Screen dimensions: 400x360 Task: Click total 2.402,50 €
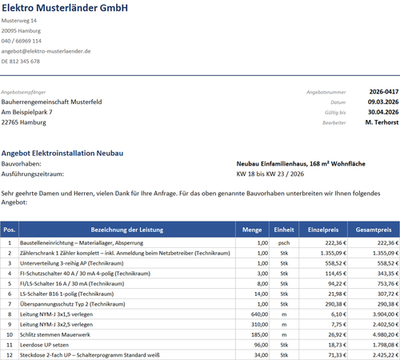(x=386, y=325)
